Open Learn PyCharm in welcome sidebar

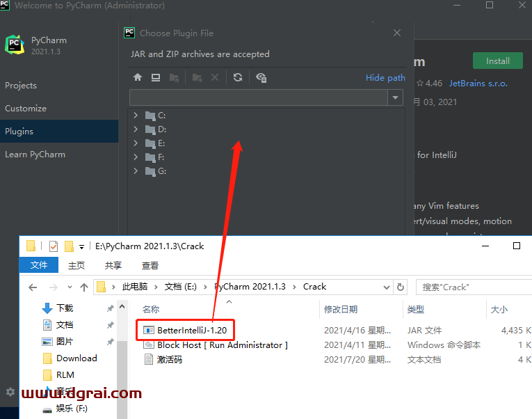pos(35,155)
